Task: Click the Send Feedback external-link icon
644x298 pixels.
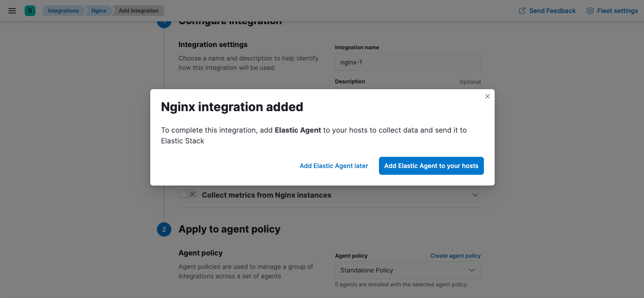Action: (x=521, y=10)
